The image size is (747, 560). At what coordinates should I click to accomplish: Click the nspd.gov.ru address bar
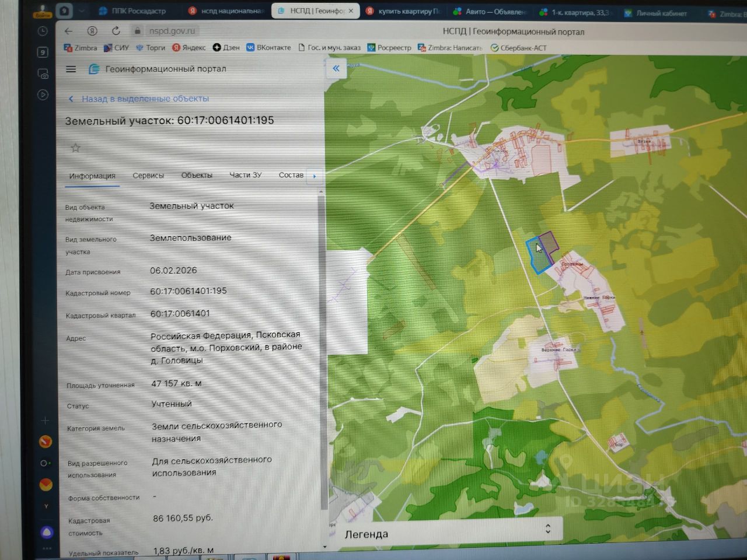172,31
